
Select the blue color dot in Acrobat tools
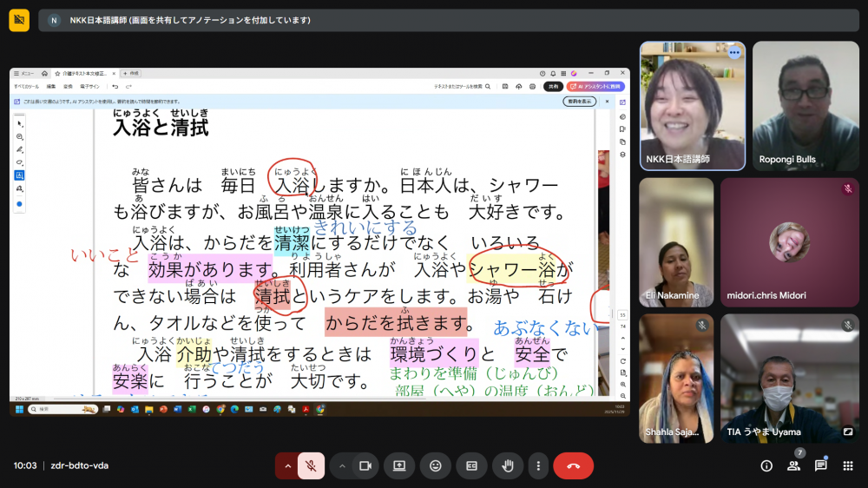[20, 204]
